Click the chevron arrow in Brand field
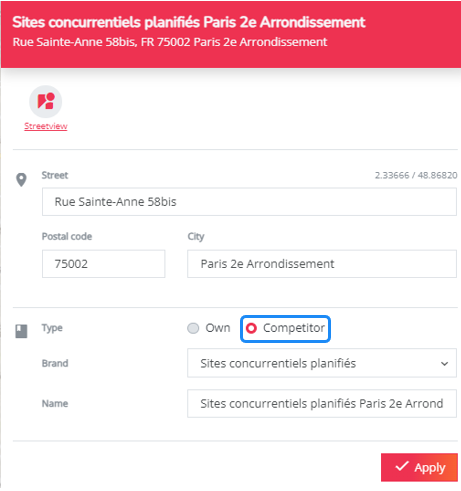Viewport: 461px width, 491px height. click(444, 364)
